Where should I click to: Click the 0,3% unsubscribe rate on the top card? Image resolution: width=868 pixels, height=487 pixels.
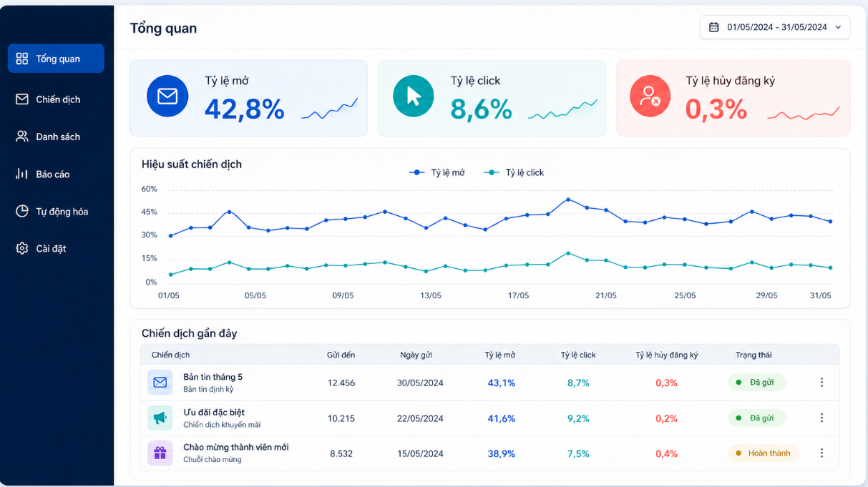[x=716, y=109]
